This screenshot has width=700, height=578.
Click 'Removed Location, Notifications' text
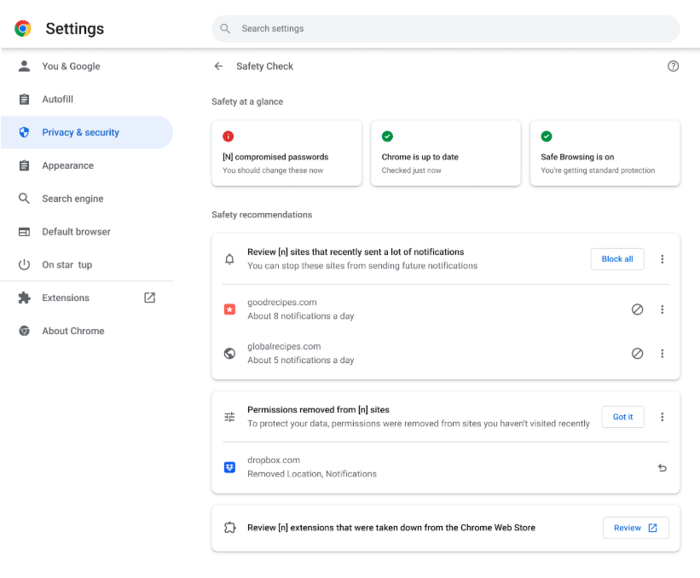tap(312, 474)
